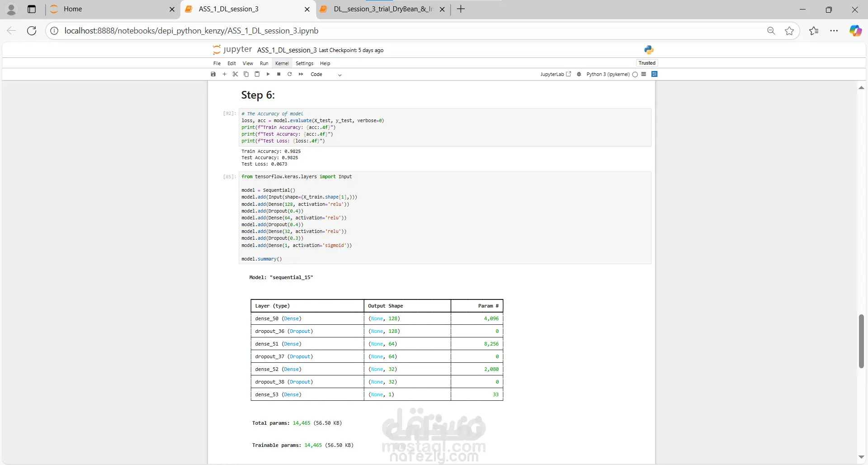The width and height of the screenshot is (868, 465).
Task: Click the dense_53 (Dense) table row
Action: pos(377,394)
